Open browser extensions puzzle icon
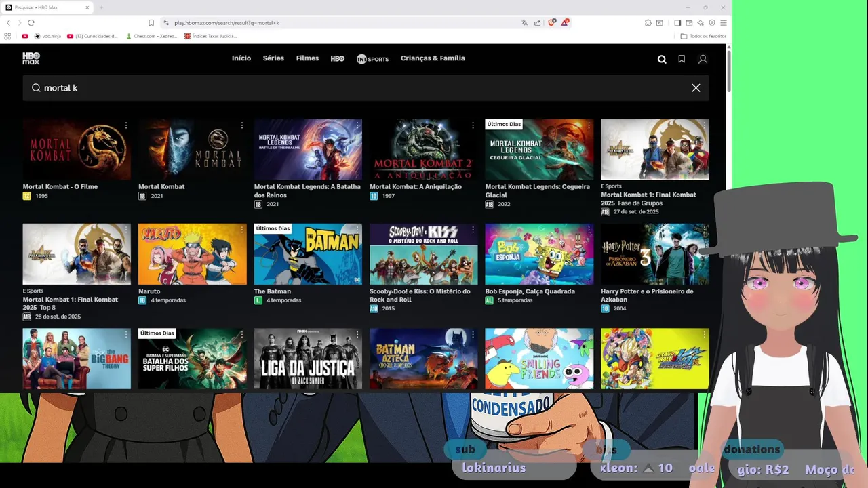868x488 pixels. (x=648, y=22)
